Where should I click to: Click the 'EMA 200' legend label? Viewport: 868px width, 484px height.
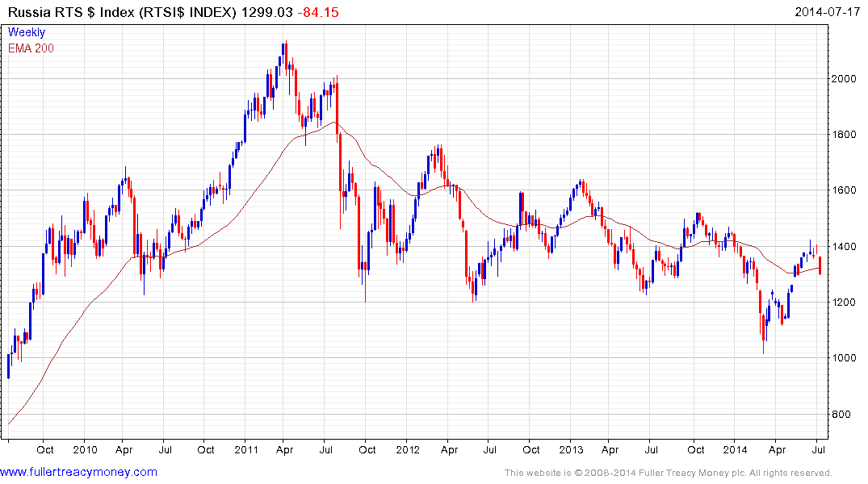click(31, 48)
